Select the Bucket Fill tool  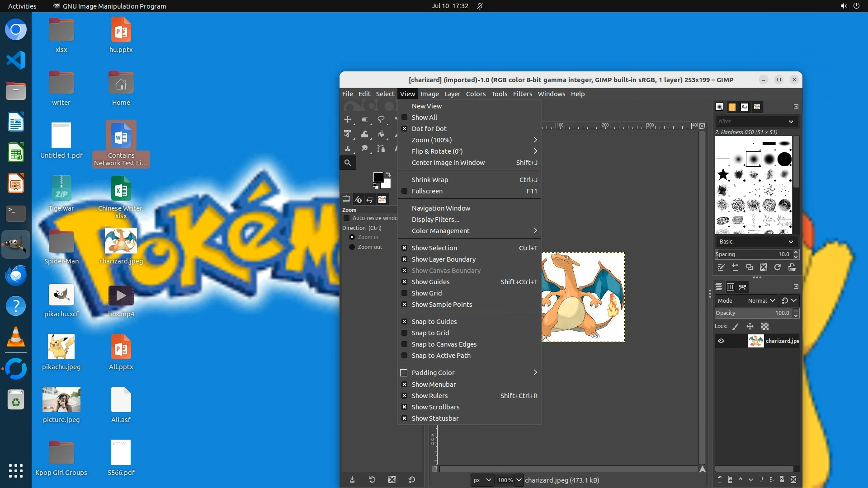click(x=381, y=134)
